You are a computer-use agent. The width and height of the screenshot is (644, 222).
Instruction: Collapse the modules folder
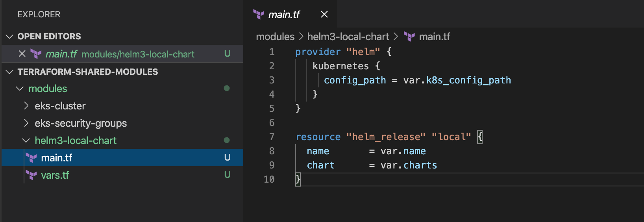point(20,89)
